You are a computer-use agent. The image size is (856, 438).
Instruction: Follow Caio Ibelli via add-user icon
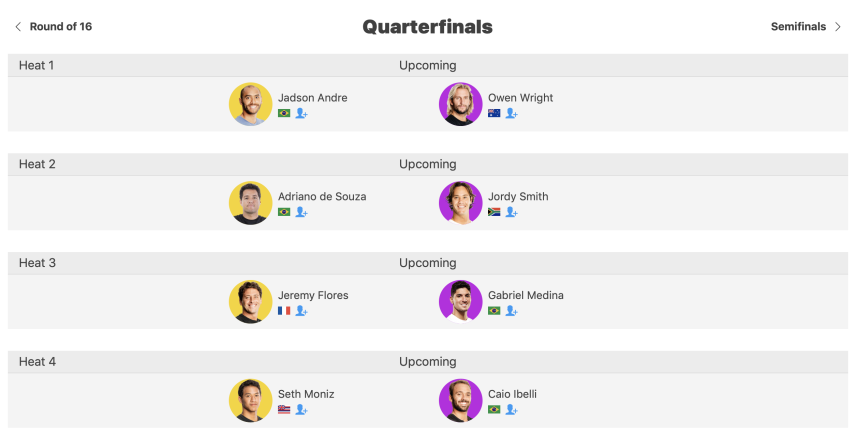[511, 410]
